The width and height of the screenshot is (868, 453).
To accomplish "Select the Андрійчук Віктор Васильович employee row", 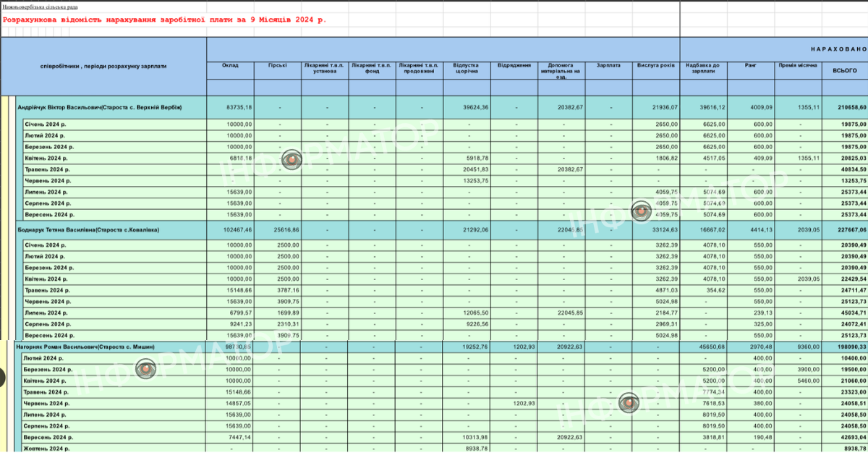I will pos(99,107).
